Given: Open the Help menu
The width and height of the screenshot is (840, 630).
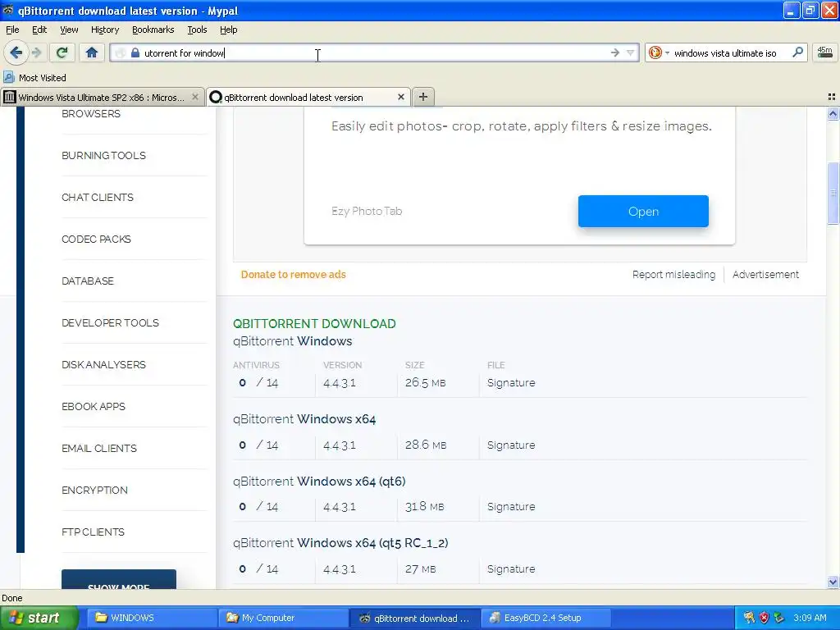Looking at the screenshot, I should click(228, 30).
